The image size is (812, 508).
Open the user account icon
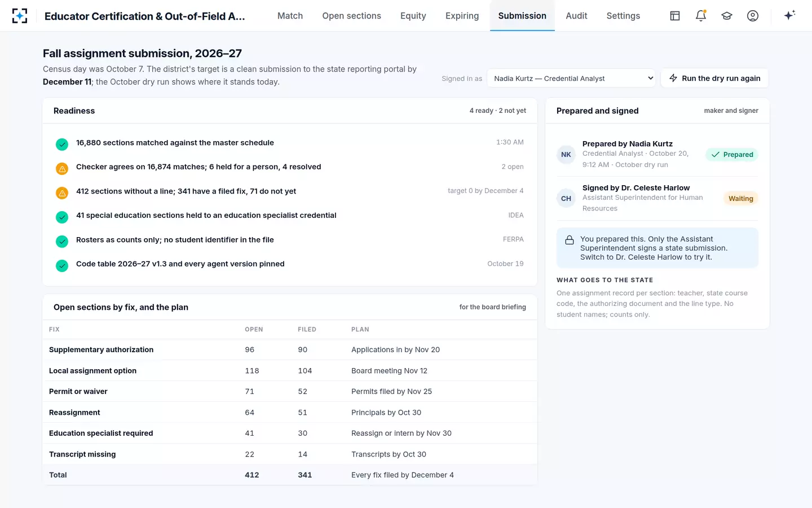point(753,16)
